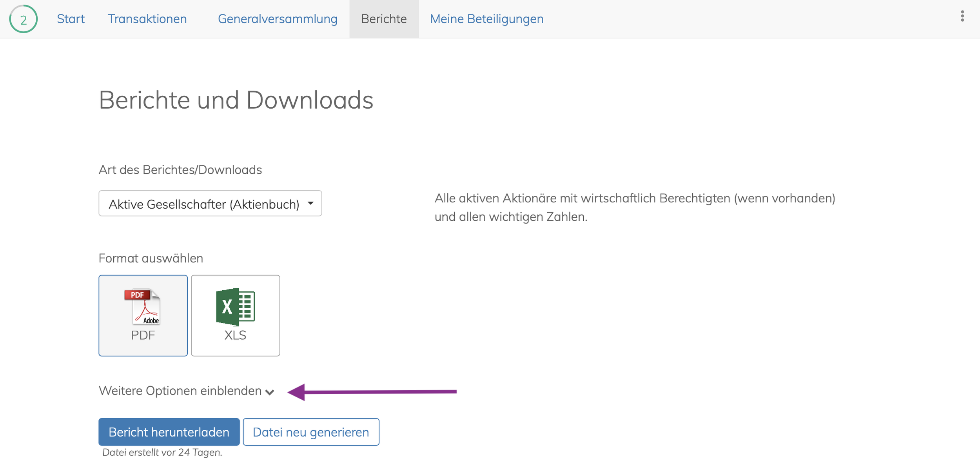980x475 pixels.
Task: Open the Aktive Gesellschafter (Aktienbuch) report dropdown
Action: [210, 204]
